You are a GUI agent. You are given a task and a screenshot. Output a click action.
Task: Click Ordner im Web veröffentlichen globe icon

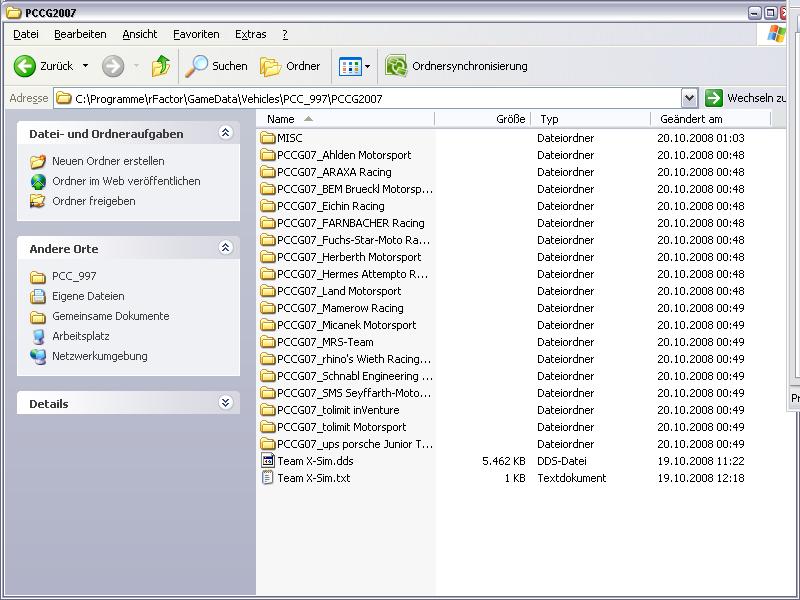(38, 181)
